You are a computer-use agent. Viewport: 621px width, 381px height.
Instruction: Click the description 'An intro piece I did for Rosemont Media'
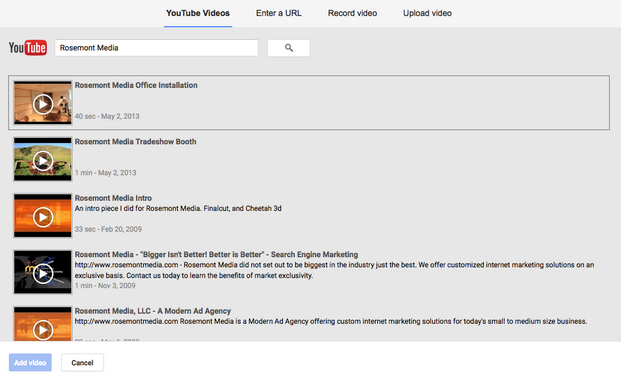tap(178, 208)
